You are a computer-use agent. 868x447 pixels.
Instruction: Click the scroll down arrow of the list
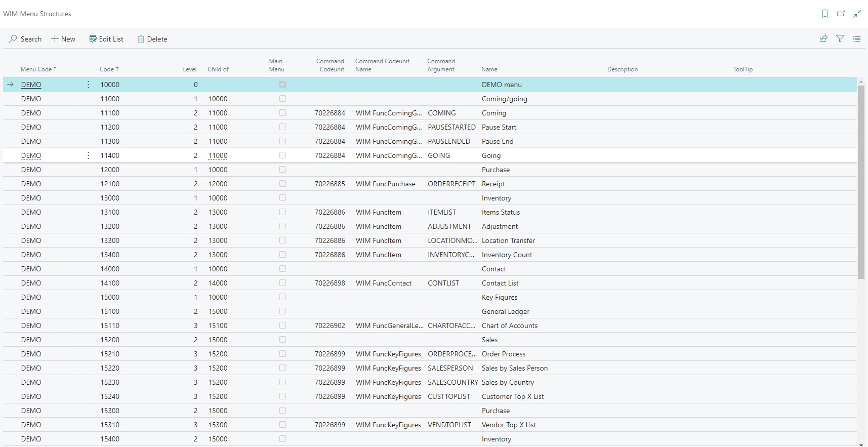pyautogui.click(x=861, y=444)
